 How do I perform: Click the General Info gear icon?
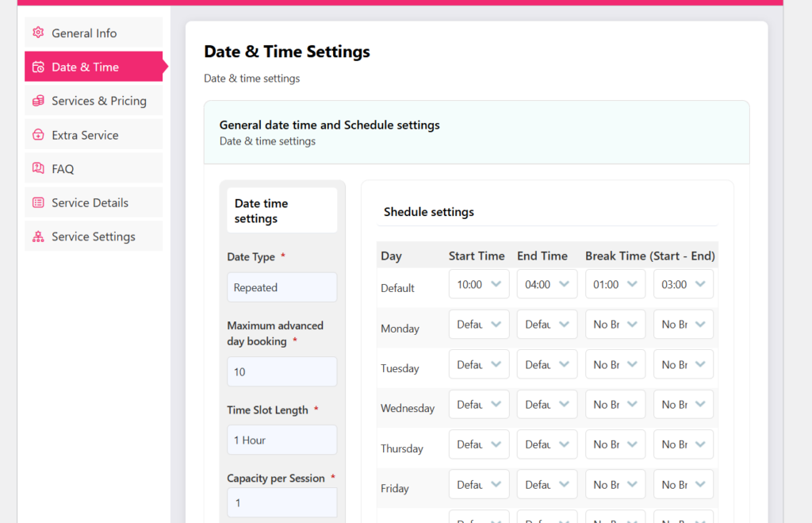[38, 33]
